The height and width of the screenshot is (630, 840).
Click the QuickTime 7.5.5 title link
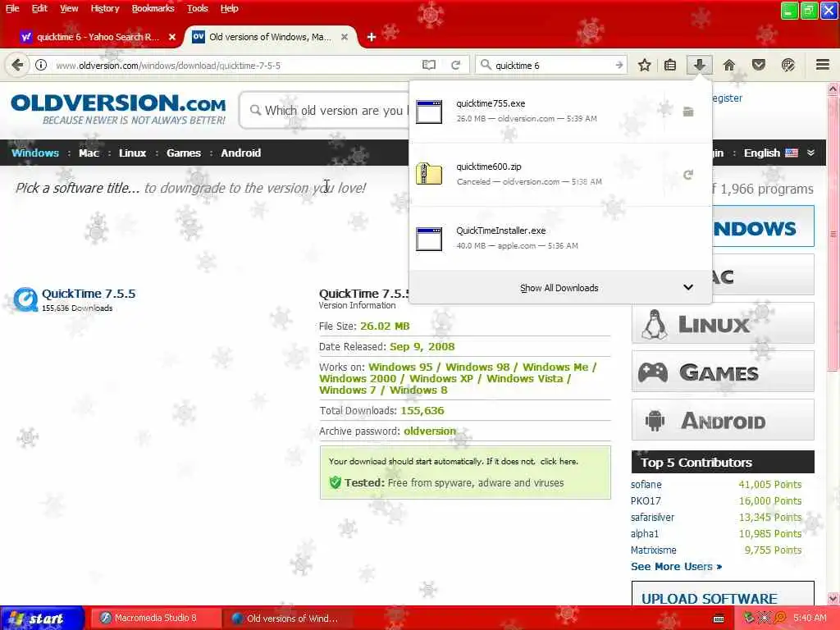pyautogui.click(x=89, y=294)
